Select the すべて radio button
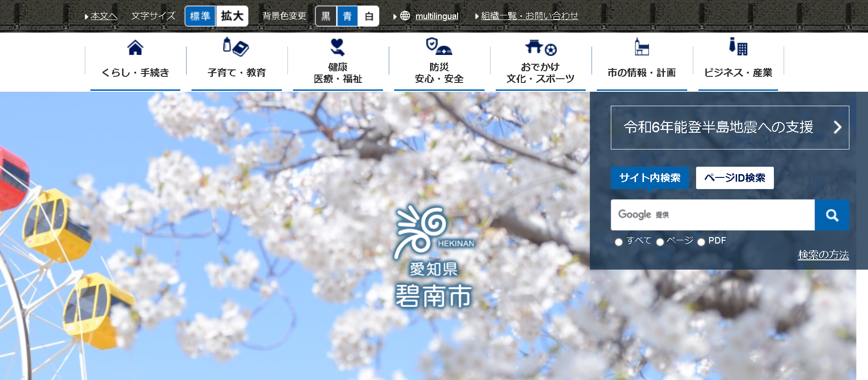Viewport: 868px width, 380px height. coord(619,242)
